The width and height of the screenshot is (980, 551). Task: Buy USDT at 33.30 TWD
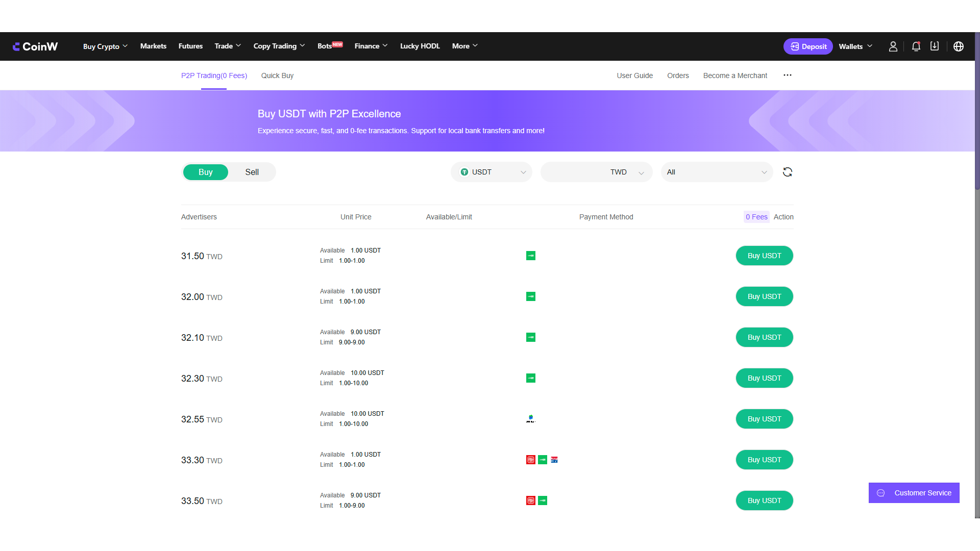click(x=764, y=460)
